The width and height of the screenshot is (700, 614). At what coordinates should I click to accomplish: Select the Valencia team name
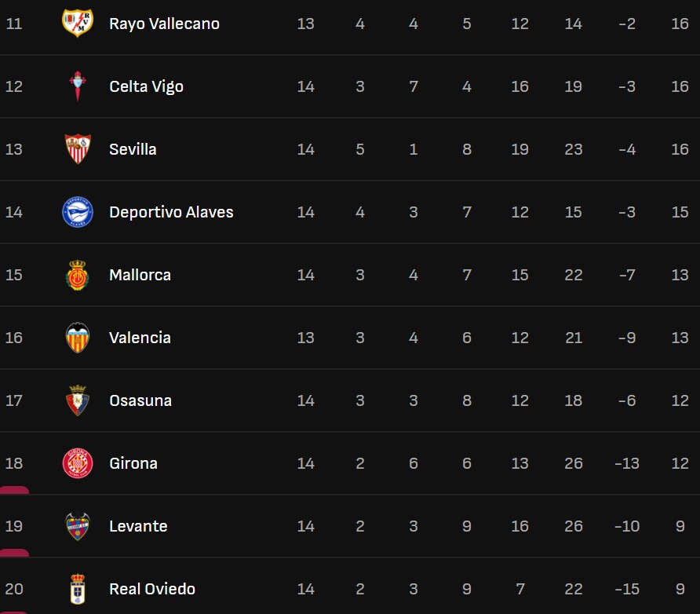[x=140, y=338]
